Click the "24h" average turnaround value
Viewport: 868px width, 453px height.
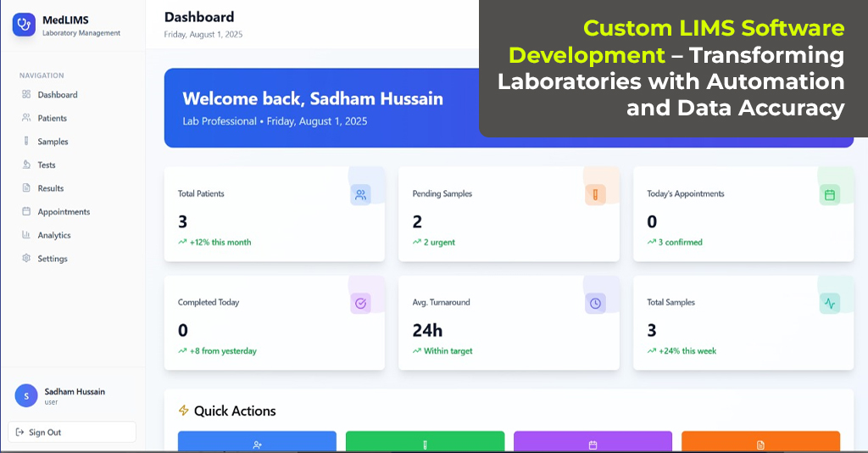427,331
